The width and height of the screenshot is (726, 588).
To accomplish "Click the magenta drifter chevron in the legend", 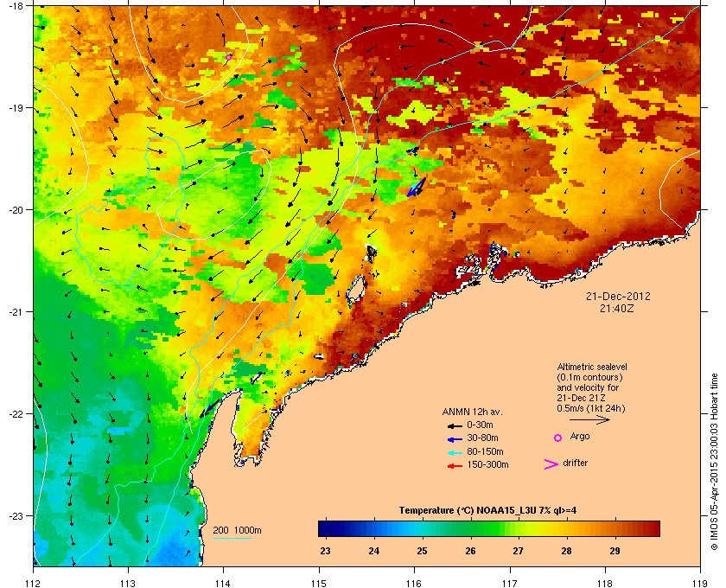I will (551, 464).
